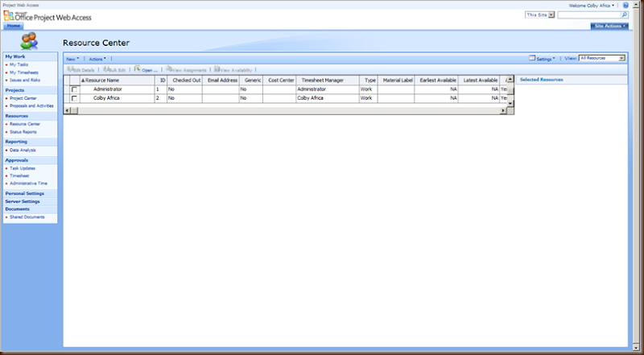Click the site search input field

point(588,14)
